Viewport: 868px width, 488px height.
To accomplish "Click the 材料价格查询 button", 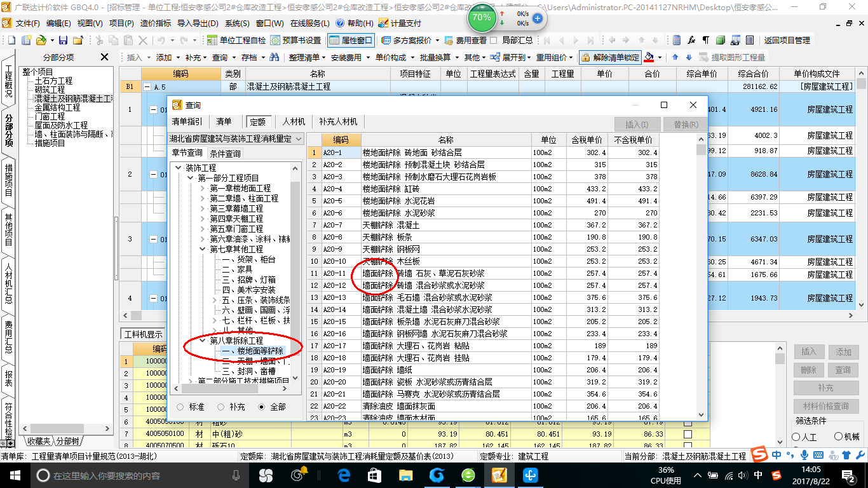I will point(825,406).
